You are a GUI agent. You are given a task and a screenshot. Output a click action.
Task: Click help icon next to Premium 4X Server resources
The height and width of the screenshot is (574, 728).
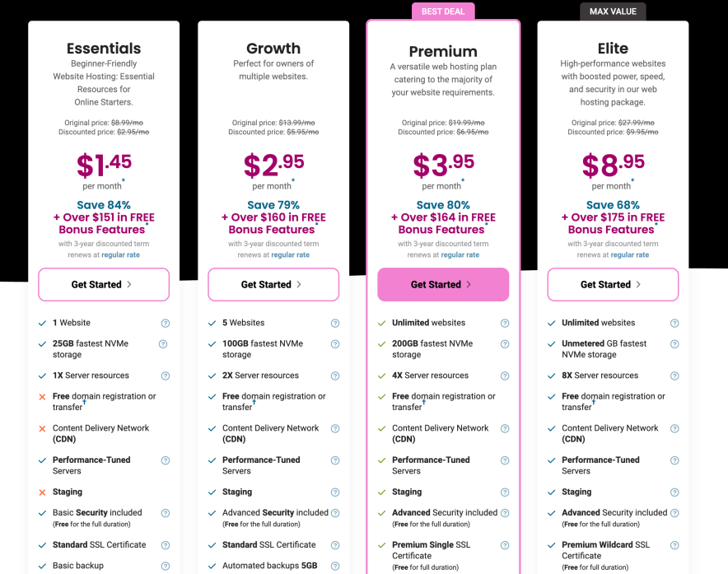(x=505, y=376)
